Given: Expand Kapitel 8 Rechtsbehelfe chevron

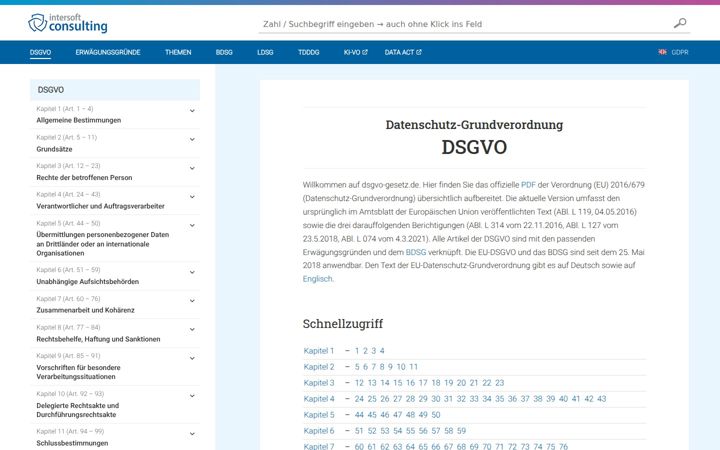Looking at the screenshot, I should coord(192,330).
